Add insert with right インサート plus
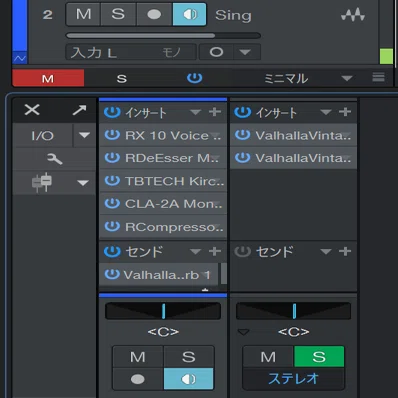The height and width of the screenshot is (398, 398). 345,112
